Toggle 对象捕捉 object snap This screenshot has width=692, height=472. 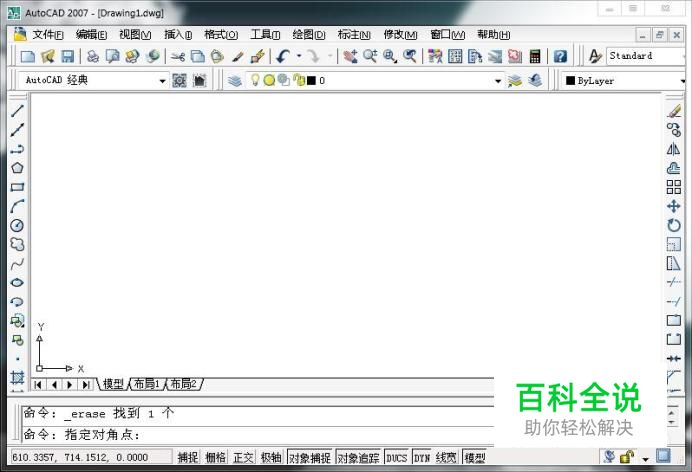[310, 458]
